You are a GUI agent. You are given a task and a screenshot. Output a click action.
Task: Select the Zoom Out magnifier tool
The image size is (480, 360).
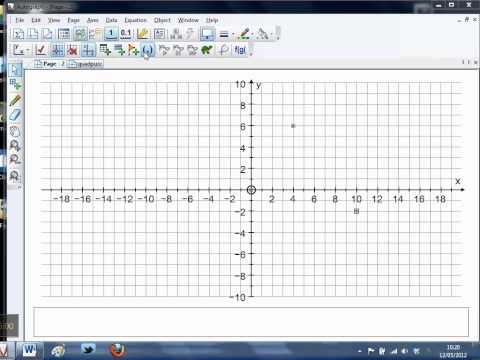(x=15, y=160)
